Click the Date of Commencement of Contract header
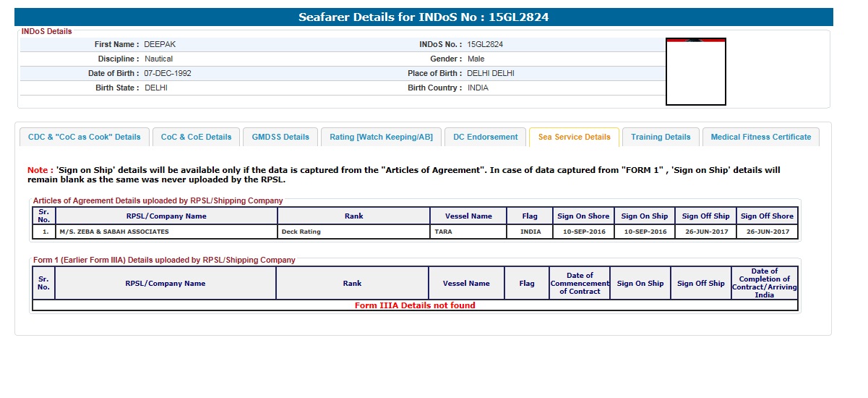The height and width of the screenshot is (398, 868). (580, 283)
